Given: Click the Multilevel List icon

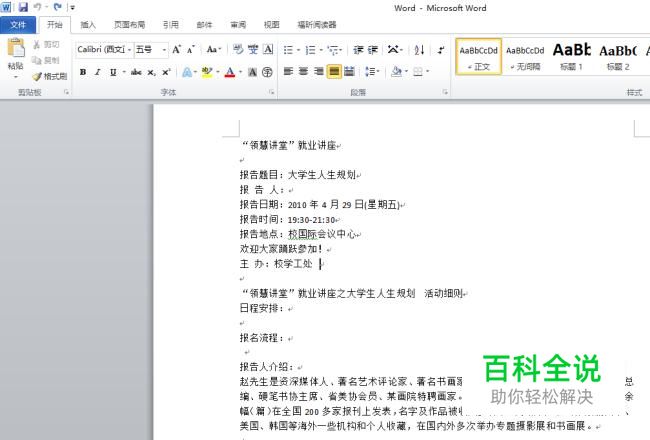Looking at the screenshot, I should click(x=333, y=50).
